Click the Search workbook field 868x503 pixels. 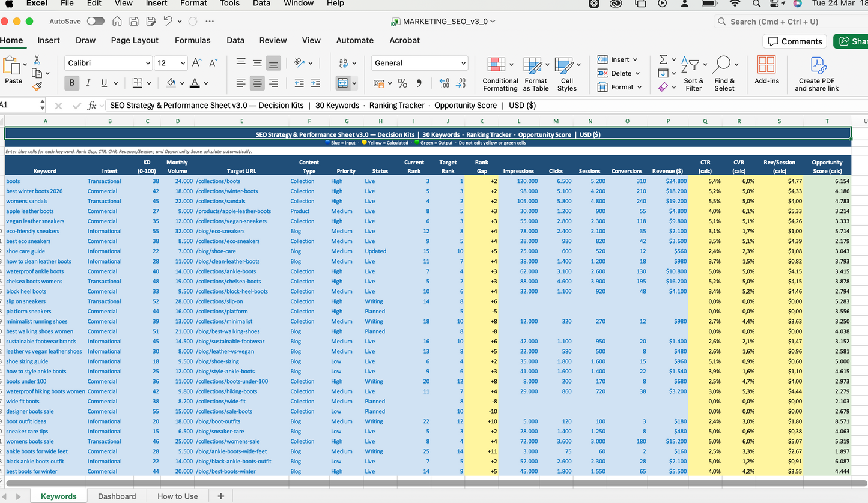tap(791, 22)
